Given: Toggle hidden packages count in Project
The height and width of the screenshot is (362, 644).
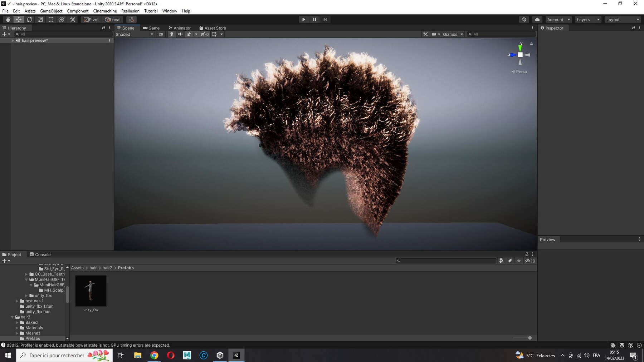Looking at the screenshot, I should [x=530, y=261].
